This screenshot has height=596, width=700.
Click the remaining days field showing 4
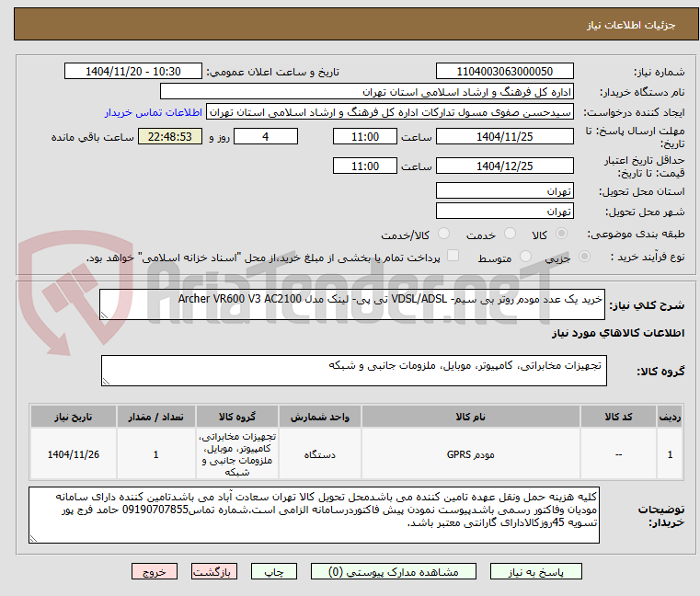266,137
